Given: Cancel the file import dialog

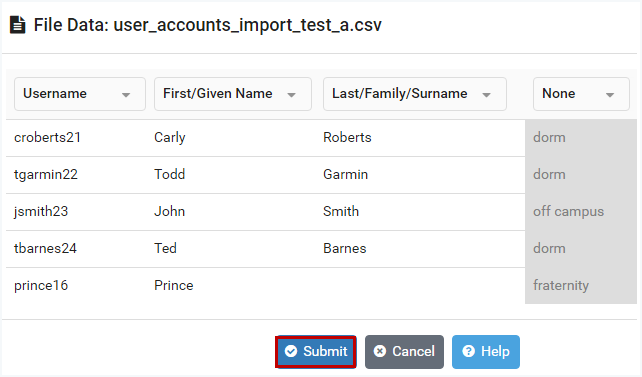Looking at the screenshot, I should click(404, 352).
